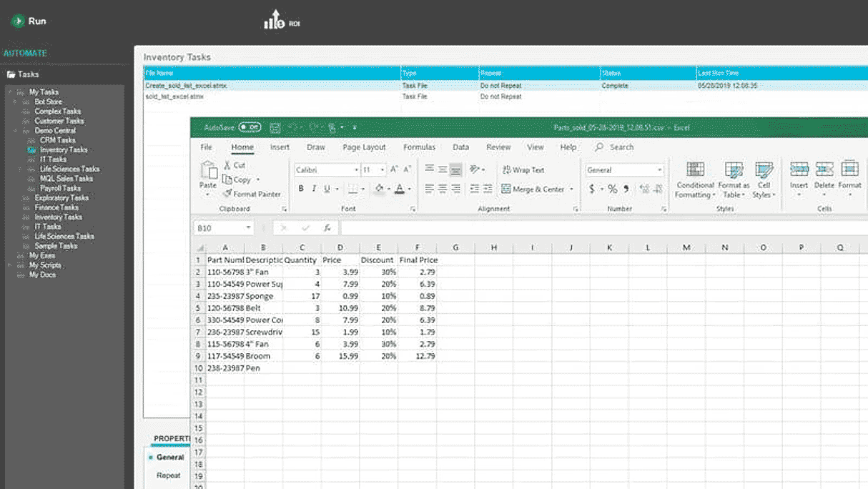
Task: Open the Tasks folder heading in sidebar
Action: (23, 74)
